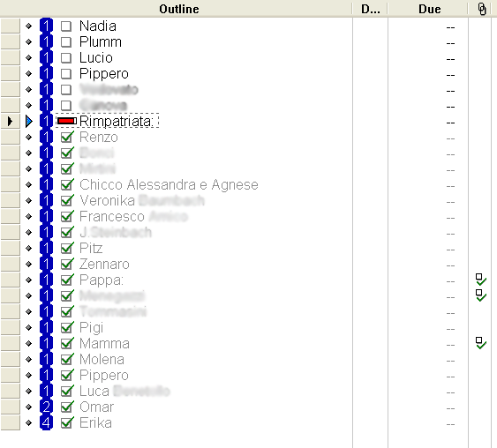497x448 pixels.
Task: Click the row header next to Erika
Action: [x=10, y=422]
